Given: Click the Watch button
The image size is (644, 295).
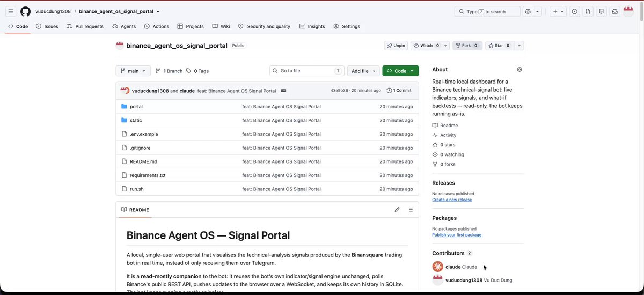Looking at the screenshot, I should [x=427, y=46].
